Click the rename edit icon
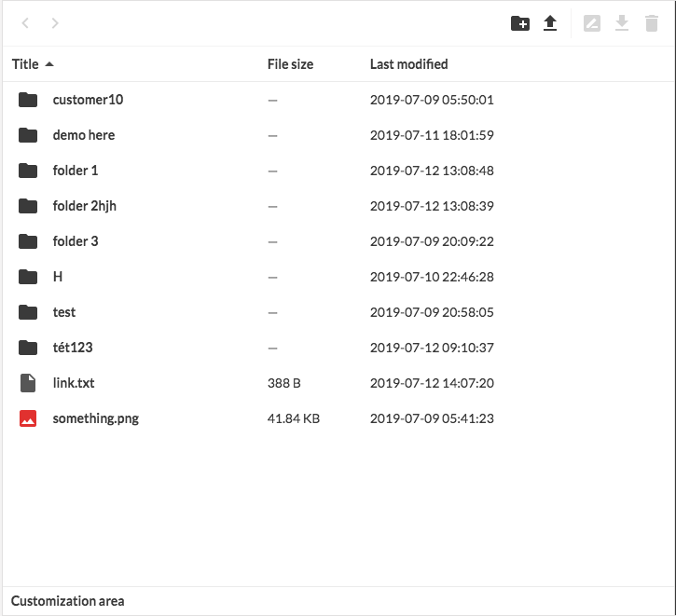 tap(592, 23)
